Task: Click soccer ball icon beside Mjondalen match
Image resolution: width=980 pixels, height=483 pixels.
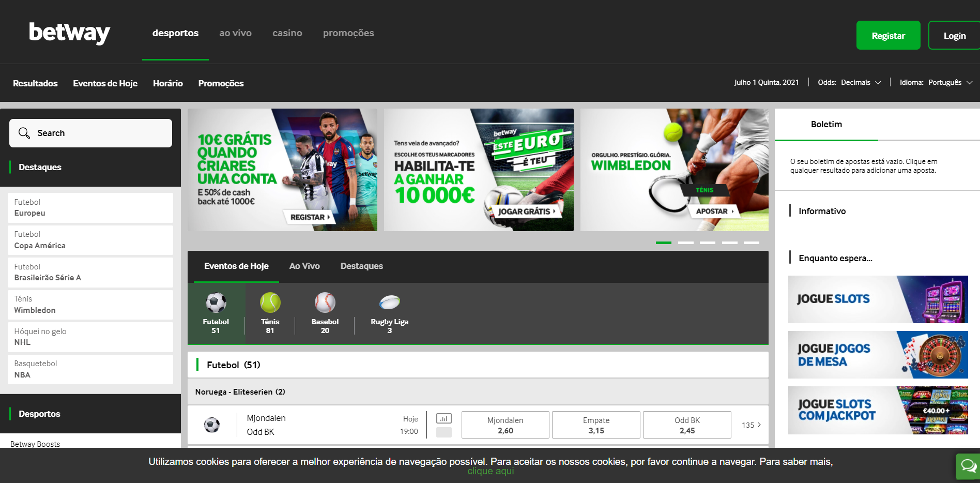Action: pos(212,425)
